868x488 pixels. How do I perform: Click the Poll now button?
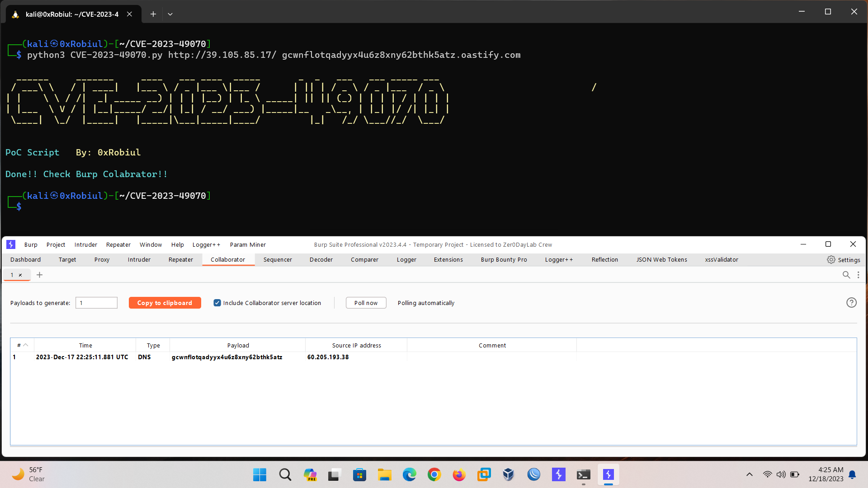tap(366, 303)
